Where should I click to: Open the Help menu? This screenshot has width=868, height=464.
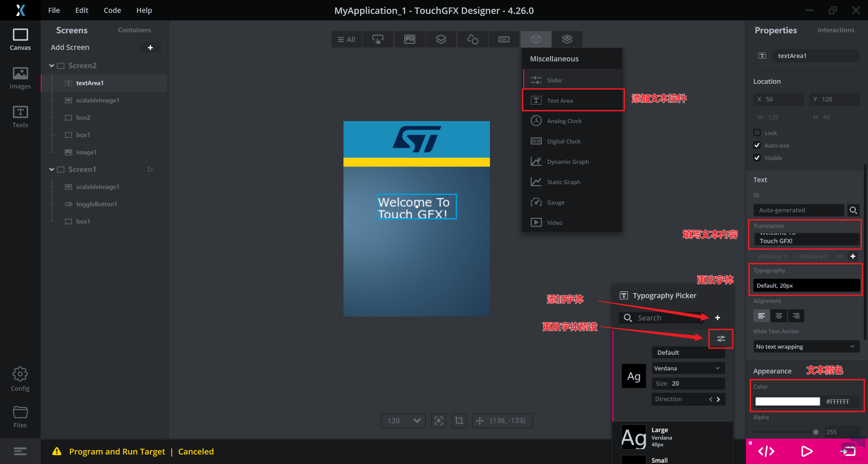tap(144, 10)
